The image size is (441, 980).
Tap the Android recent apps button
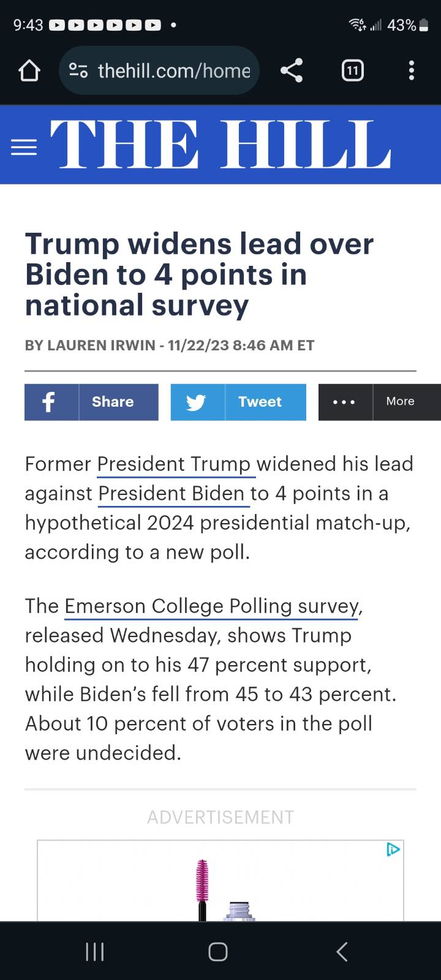(95, 951)
